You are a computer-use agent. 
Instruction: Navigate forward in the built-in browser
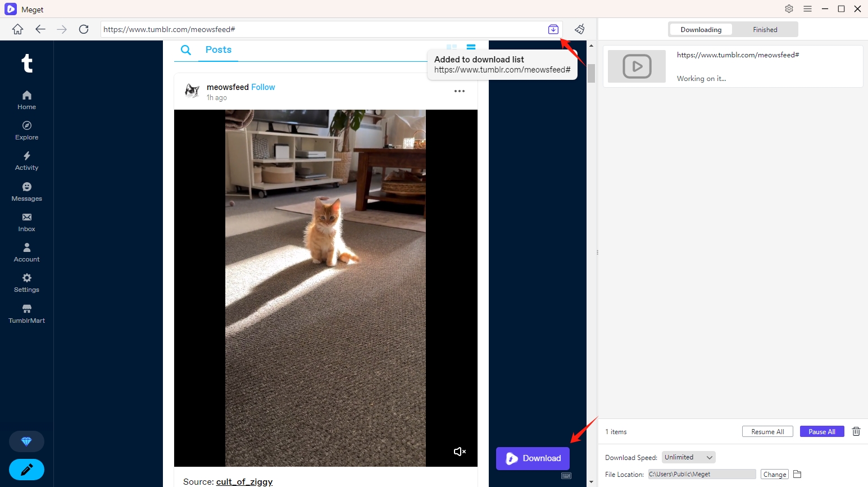(x=62, y=29)
